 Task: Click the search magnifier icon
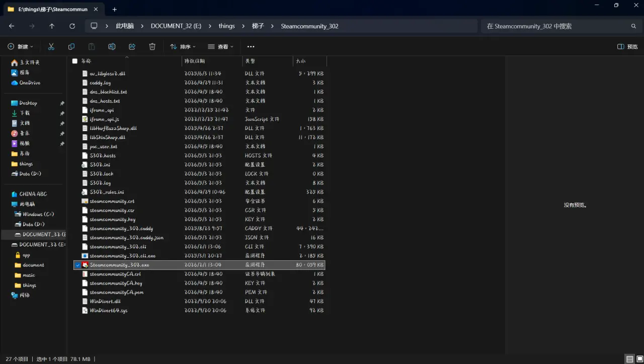point(633,26)
